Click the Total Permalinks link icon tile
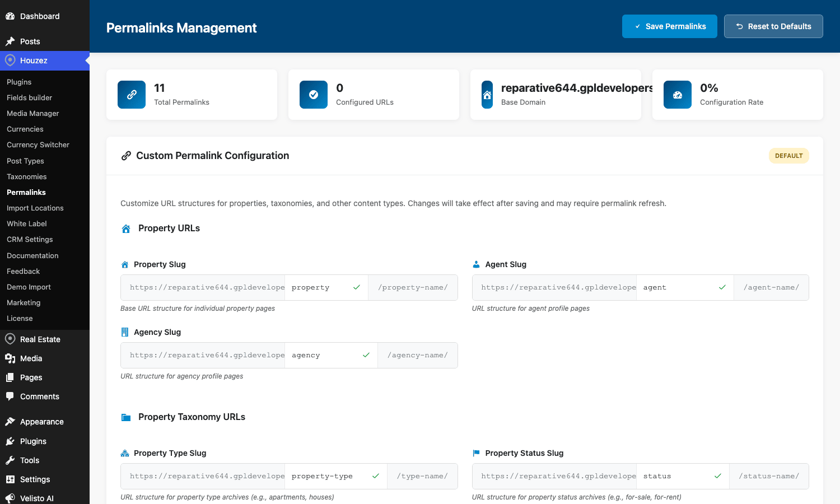840x504 pixels. (132, 95)
